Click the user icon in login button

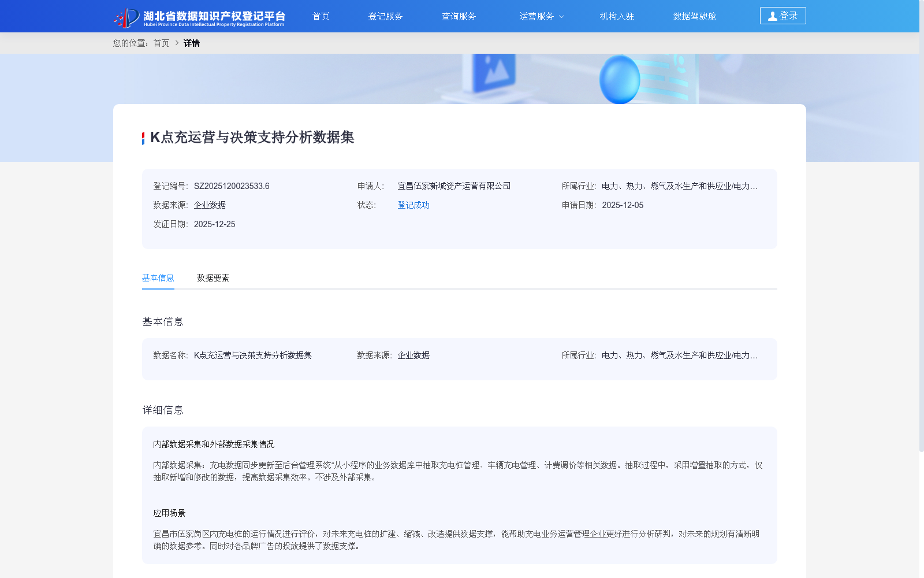click(772, 16)
